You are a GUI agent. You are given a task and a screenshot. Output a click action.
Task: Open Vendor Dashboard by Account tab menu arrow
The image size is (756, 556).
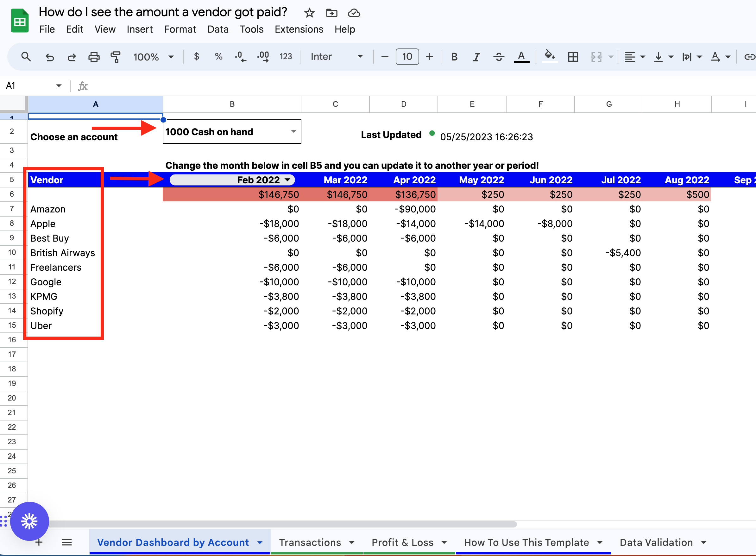pyautogui.click(x=260, y=542)
